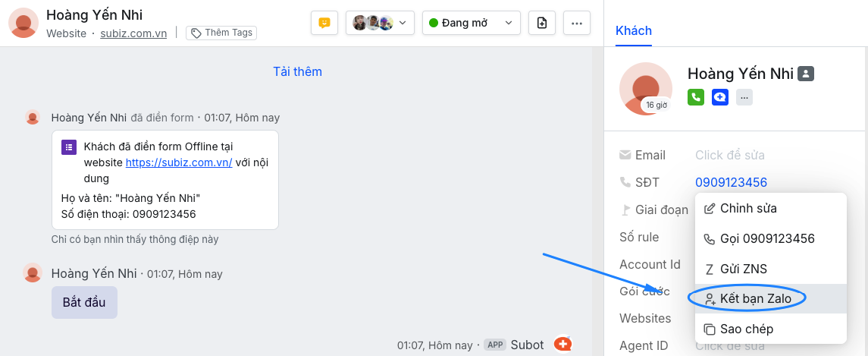Screen dimensions: 868x356
Task: Click "Sao chép" in the context menu
Action: click(746, 329)
